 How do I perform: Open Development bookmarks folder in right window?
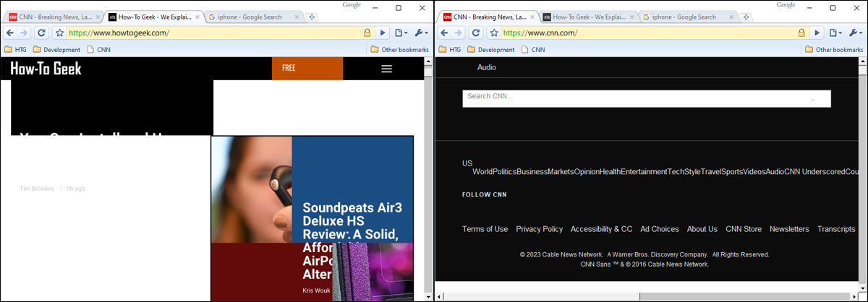(x=490, y=50)
